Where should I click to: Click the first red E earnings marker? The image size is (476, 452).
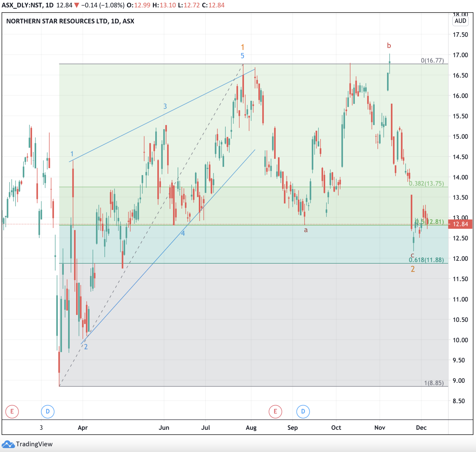coord(12,411)
